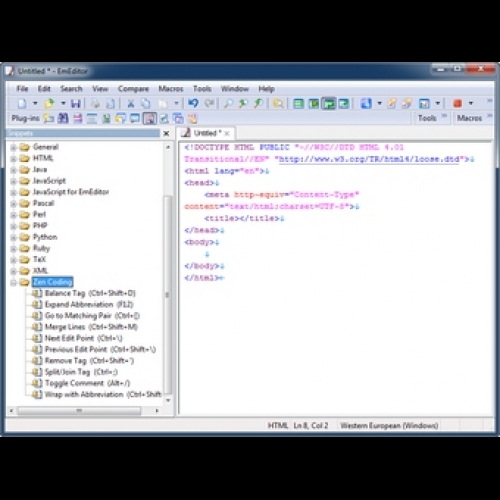This screenshot has height=500, width=500.
Task: Collapse the Zen Coding folder
Action: pos(13,283)
